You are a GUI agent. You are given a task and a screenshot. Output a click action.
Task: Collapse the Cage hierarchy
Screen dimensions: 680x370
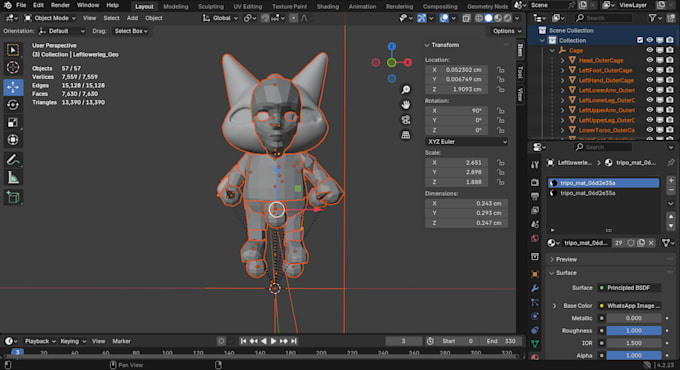click(552, 50)
